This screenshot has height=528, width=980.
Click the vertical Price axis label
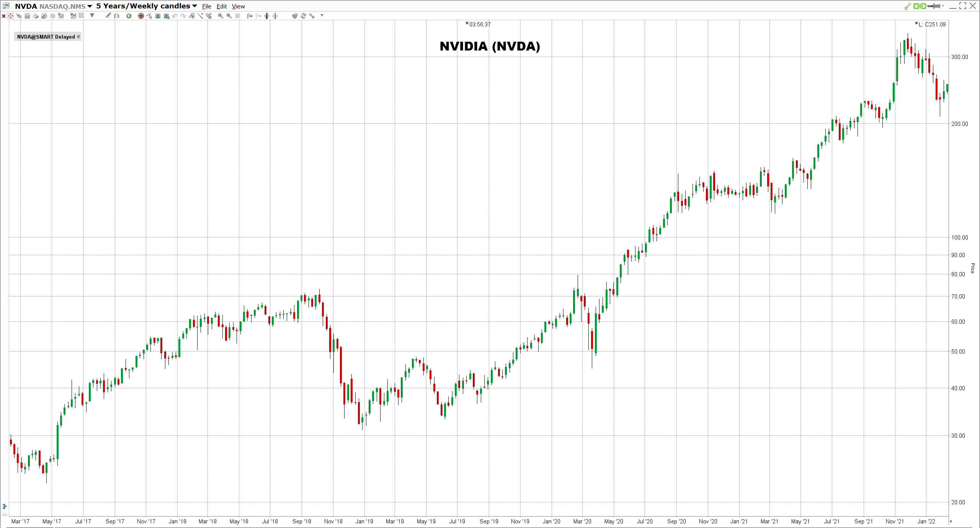coord(972,268)
